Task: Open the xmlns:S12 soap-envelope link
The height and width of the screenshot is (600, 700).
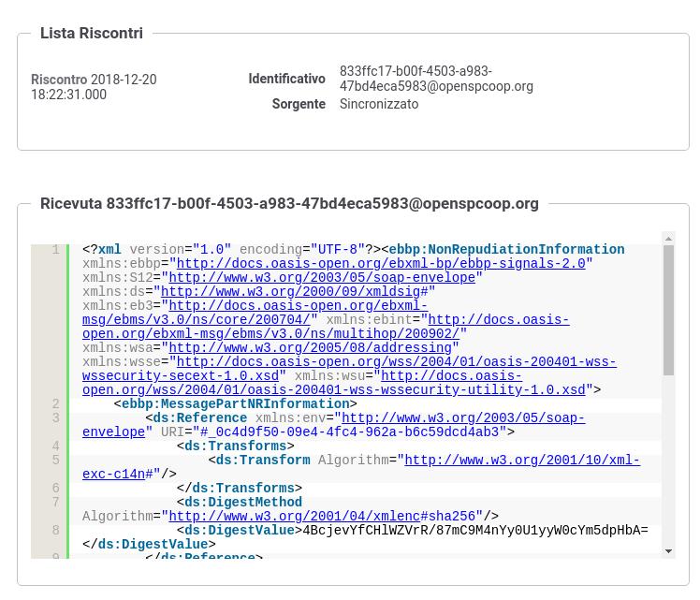Action: [x=322, y=277]
